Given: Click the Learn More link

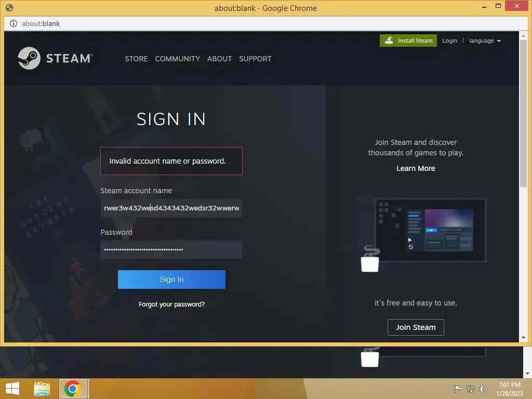Looking at the screenshot, I should [x=416, y=168].
